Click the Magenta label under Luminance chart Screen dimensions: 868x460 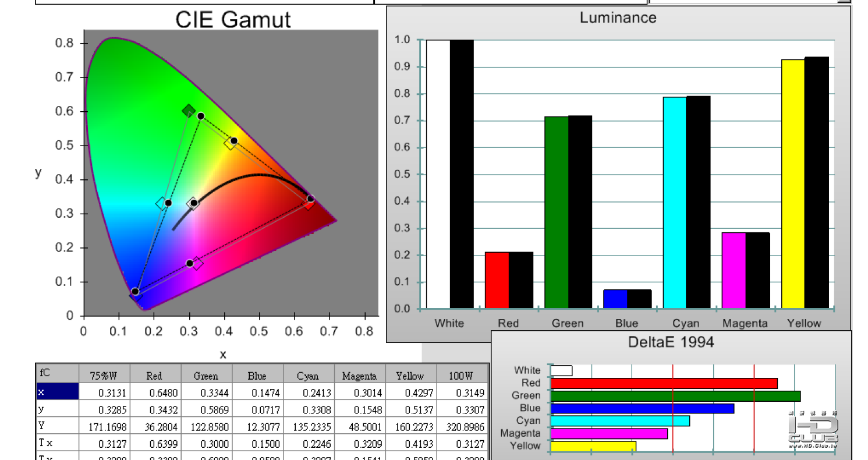coord(745,323)
